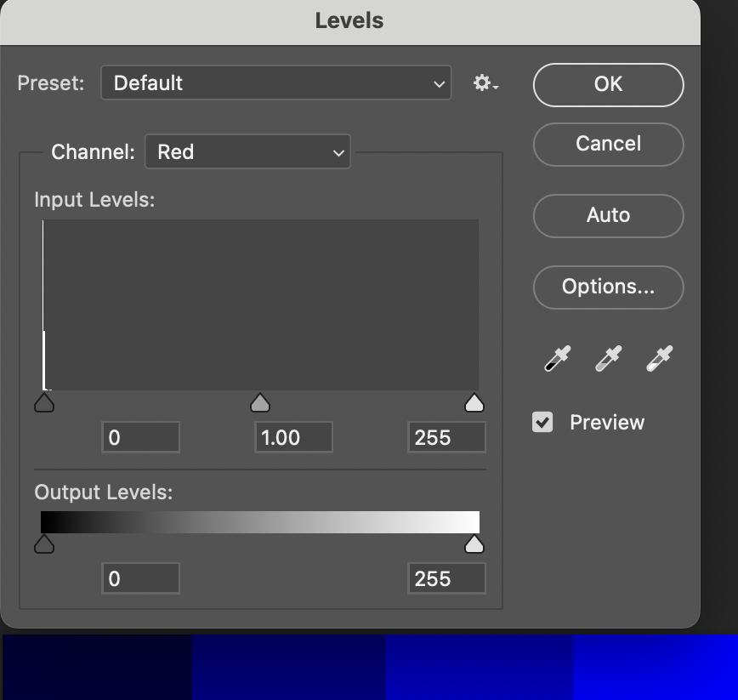Click the midtone gamma slider
Viewport: 738px width, 700px height.
coord(259,401)
